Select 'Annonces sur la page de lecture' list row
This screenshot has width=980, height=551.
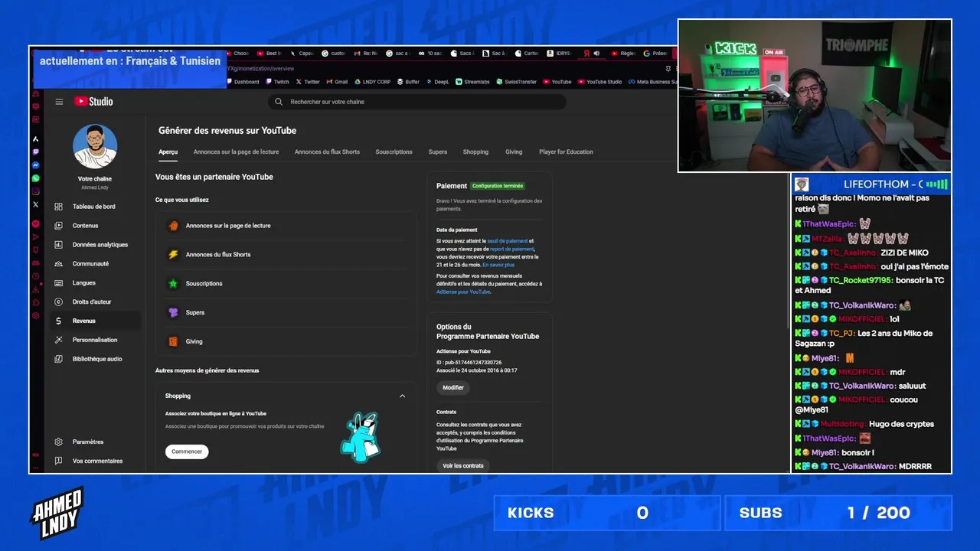coord(286,226)
